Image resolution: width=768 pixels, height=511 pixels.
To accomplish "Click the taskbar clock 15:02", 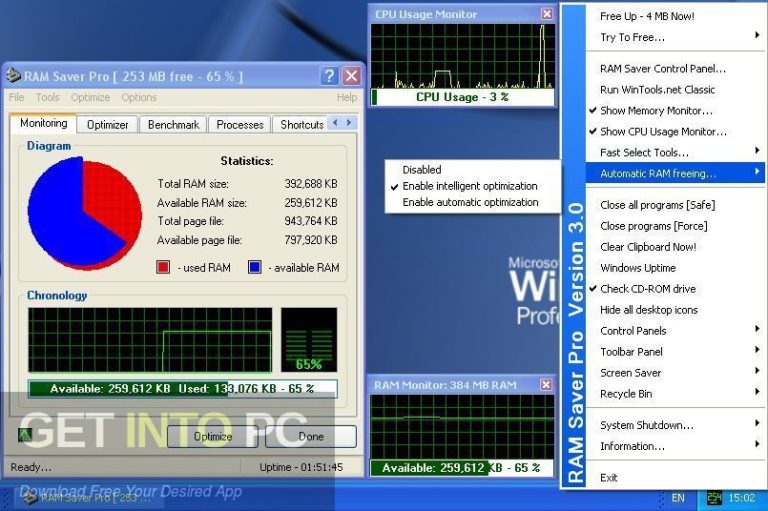I will pos(742,498).
